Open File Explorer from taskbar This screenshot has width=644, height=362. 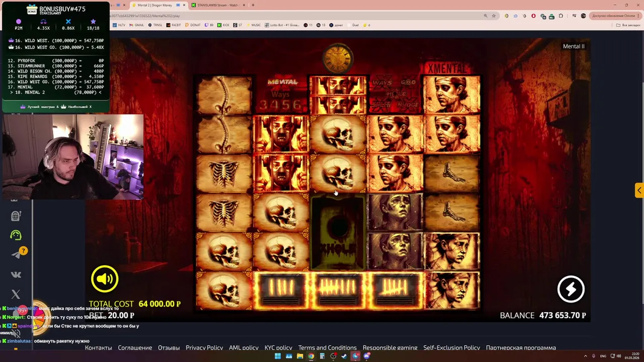[300, 356]
